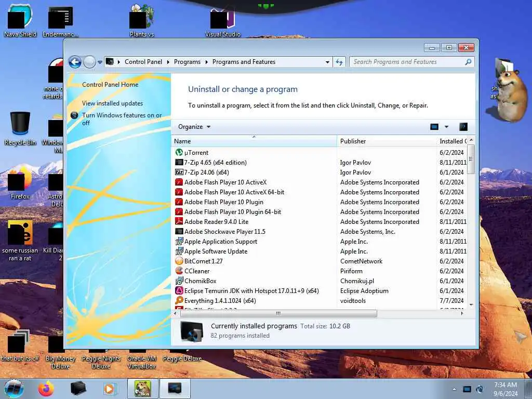Open the Recycle Bin desktop icon
Viewport: 532px width, 399px height.
pyautogui.click(x=20, y=129)
